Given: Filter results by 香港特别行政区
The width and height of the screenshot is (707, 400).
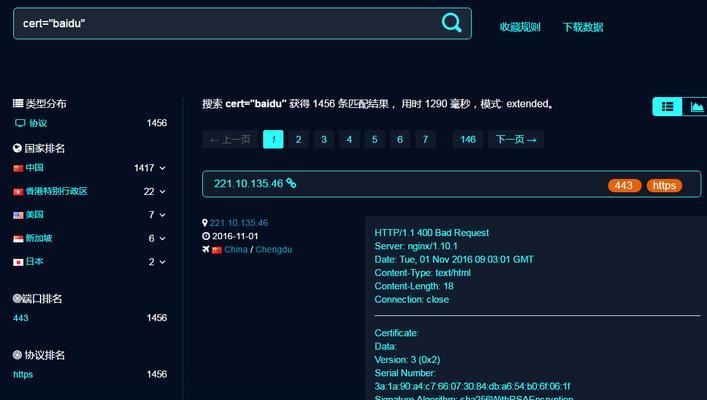Looking at the screenshot, I should pos(56,191).
